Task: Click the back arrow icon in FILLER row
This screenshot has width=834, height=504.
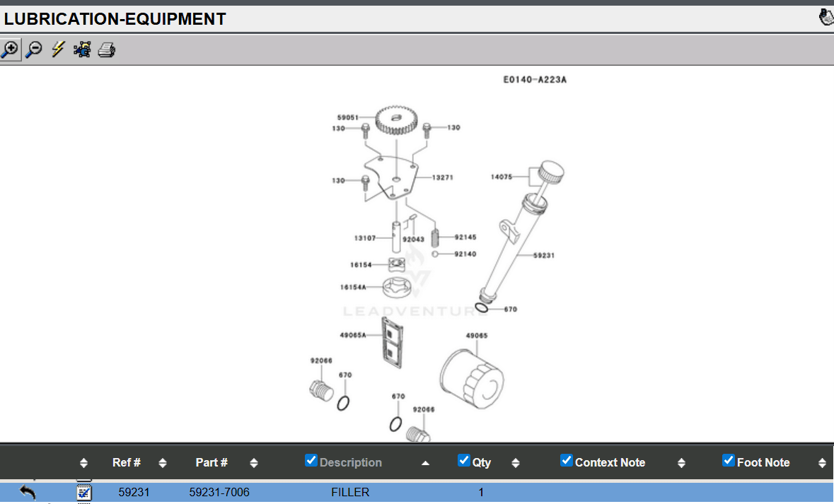Action: (x=28, y=492)
